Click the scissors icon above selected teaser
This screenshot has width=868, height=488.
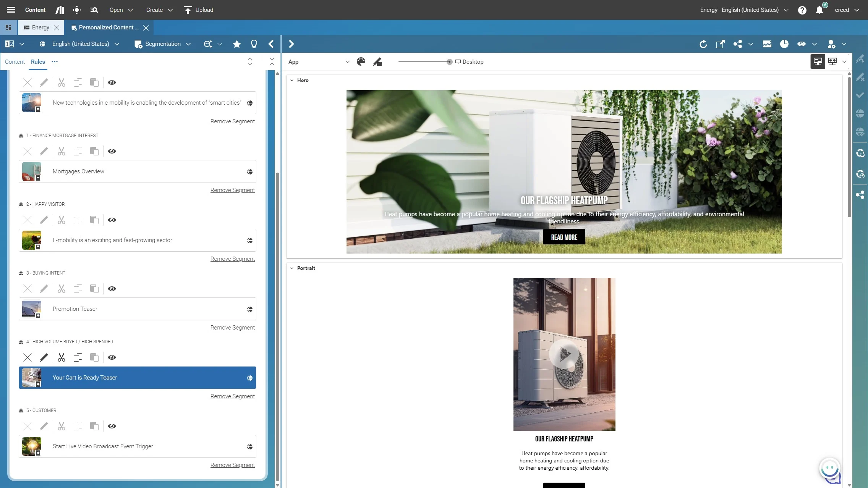point(62,357)
